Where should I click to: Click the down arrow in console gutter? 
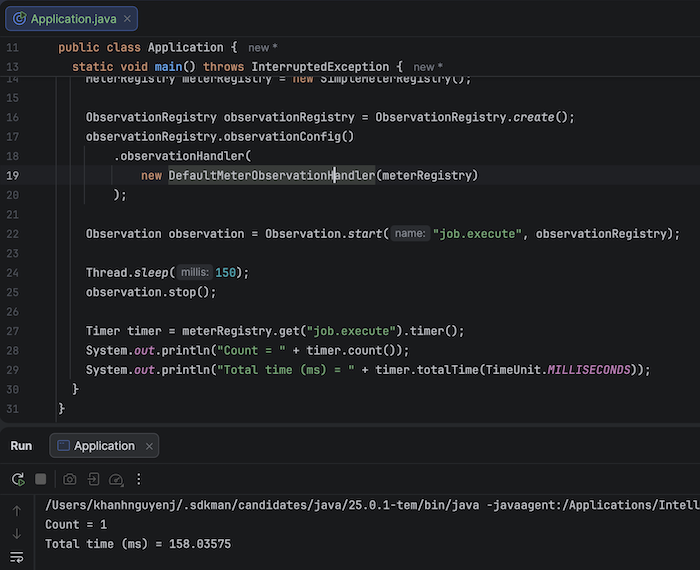point(17,534)
